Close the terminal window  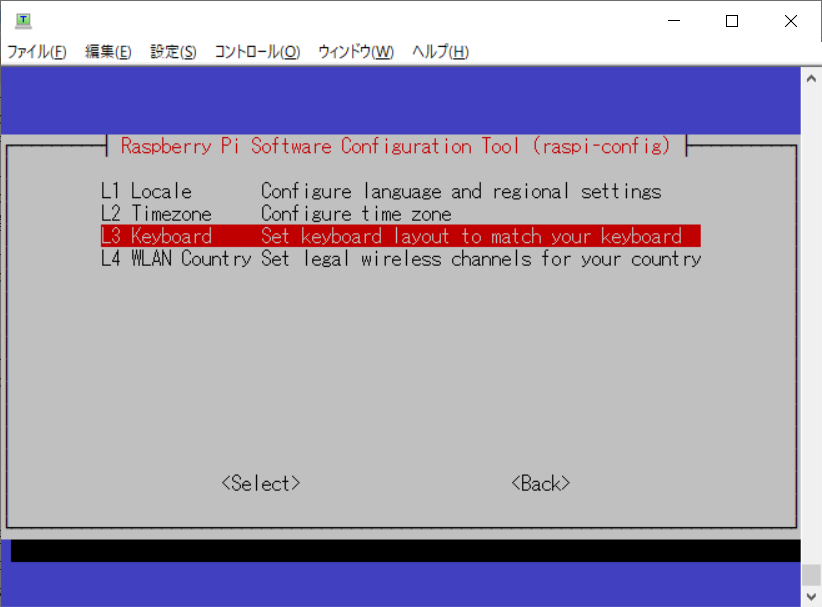pyautogui.click(x=791, y=21)
